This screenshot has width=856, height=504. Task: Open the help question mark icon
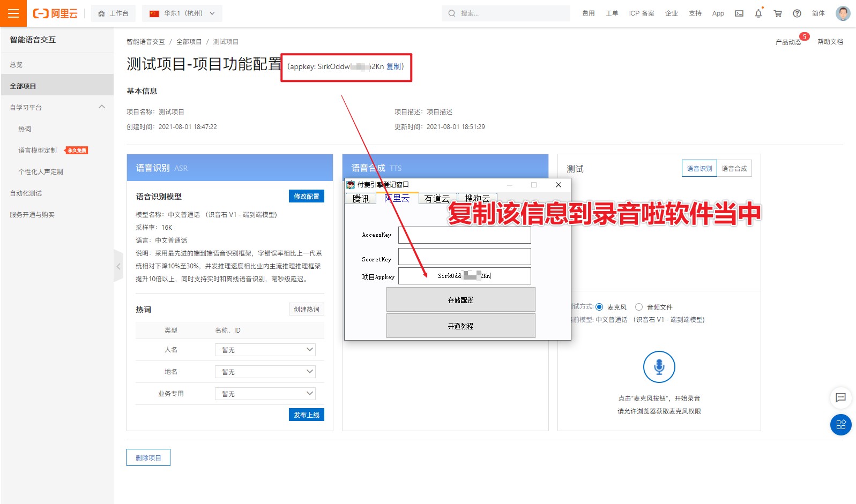pyautogui.click(x=797, y=13)
